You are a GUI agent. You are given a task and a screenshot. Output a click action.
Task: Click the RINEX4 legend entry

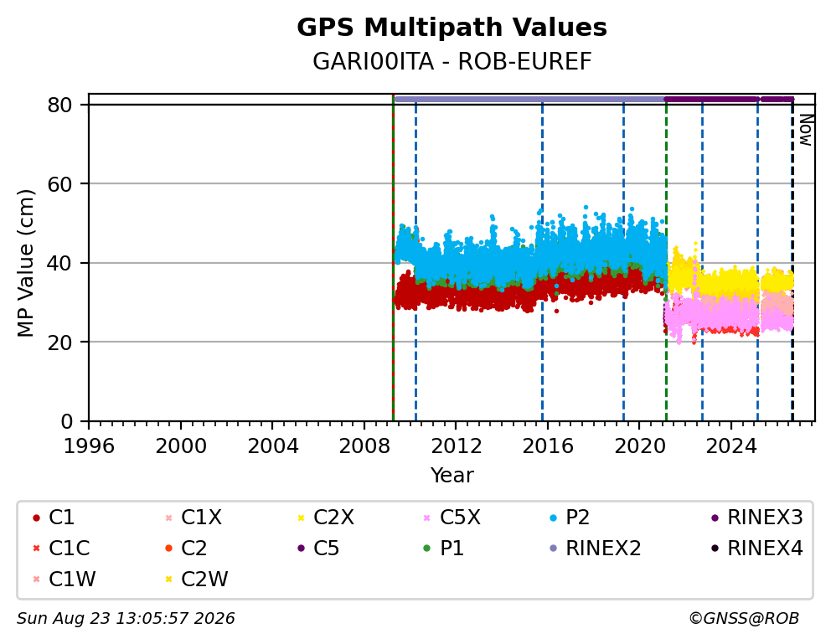[757, 549]
